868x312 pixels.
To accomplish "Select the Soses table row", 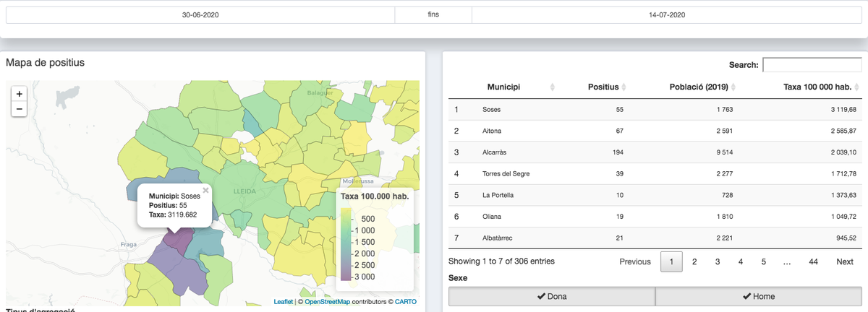I will [655, 110].
